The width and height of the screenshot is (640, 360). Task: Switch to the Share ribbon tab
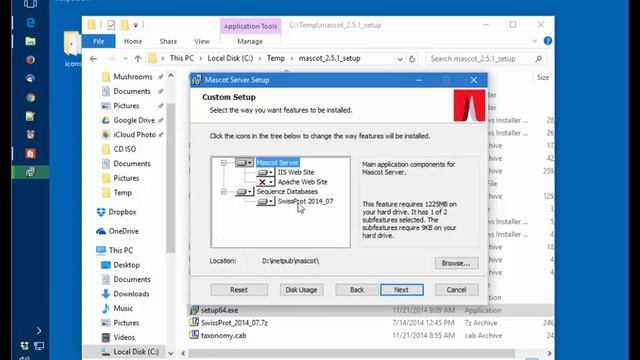(x=168, y=41)
